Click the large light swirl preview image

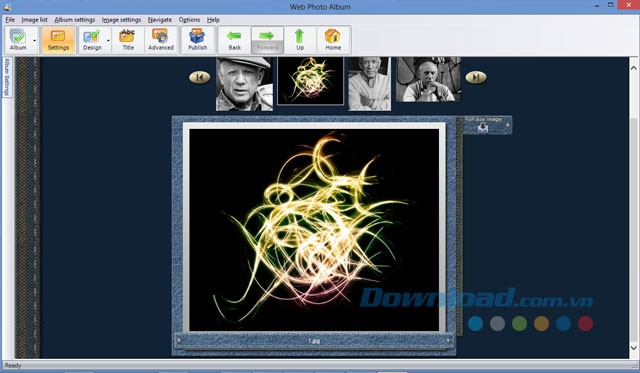pyautogui.click(x=314, y=230)
